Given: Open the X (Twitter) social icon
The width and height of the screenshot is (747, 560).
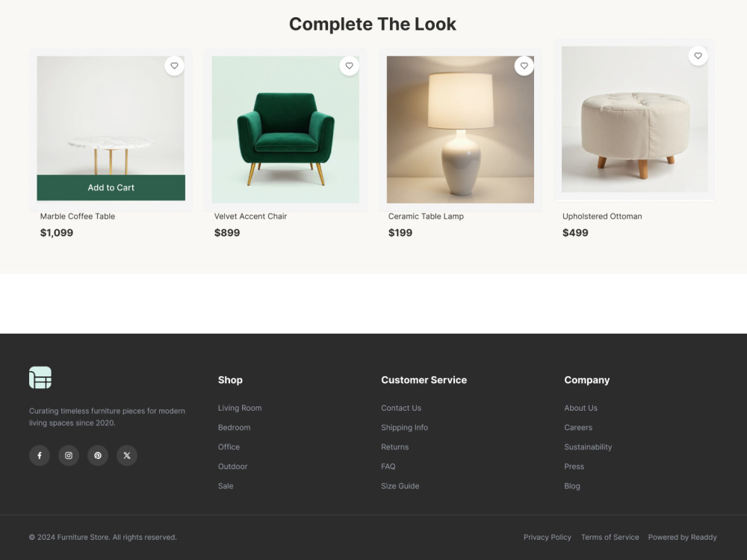Looking at the screenshot, I should click(x=127, y=455).
